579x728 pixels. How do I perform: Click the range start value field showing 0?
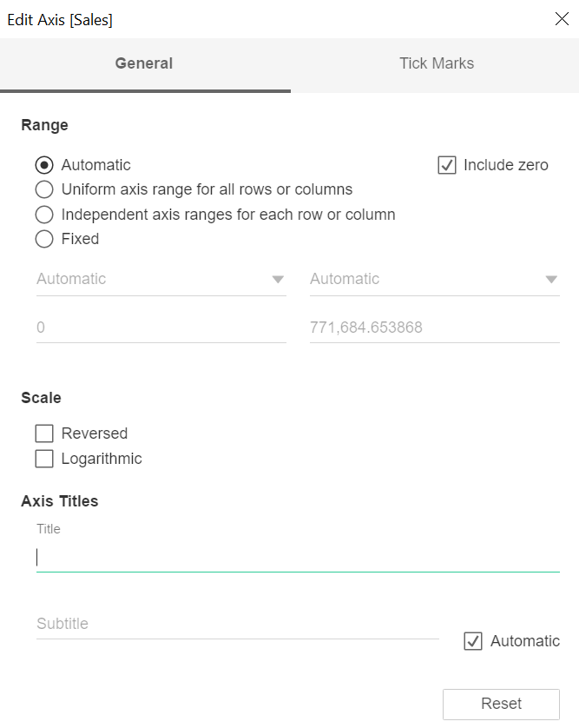click(161, 328)
